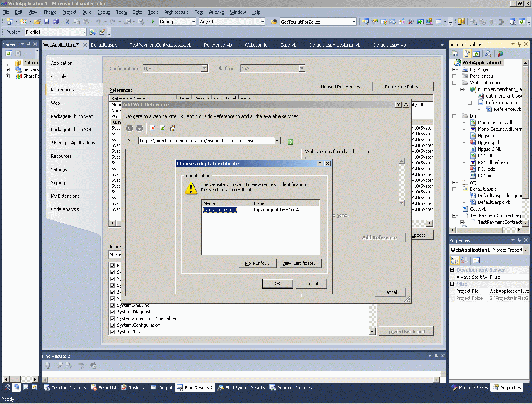Click Cancel in Add Web Reference dialog
The width and height of the screenshot is (532, 404).
click(390, 292)
